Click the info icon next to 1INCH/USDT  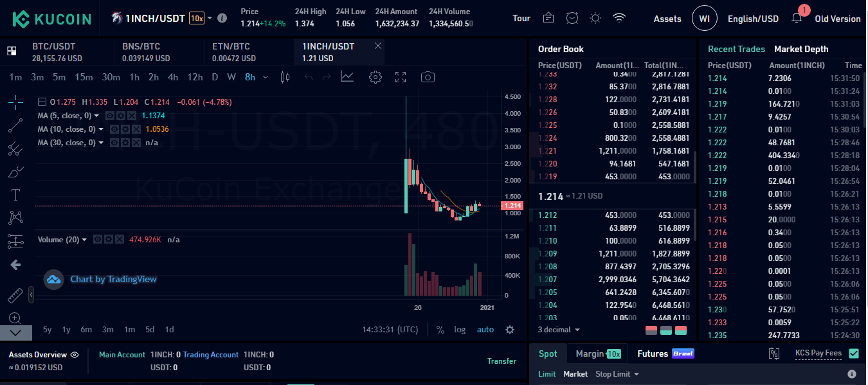[222, 18]
